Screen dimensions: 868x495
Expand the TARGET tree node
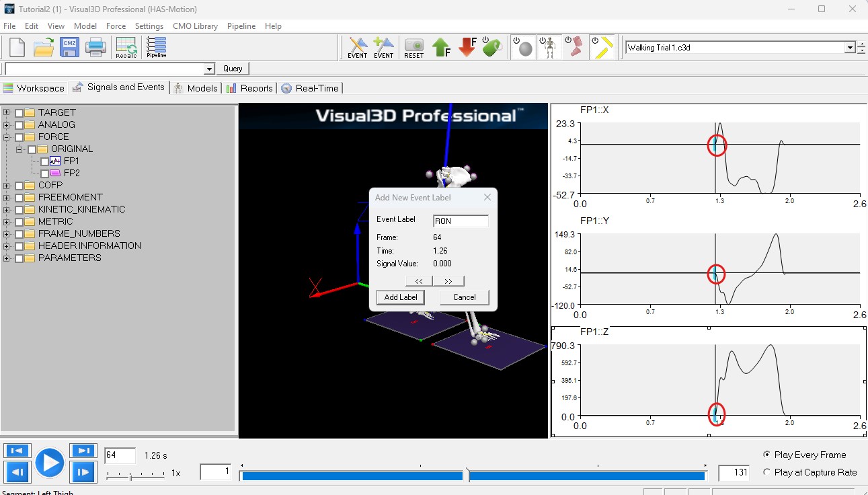(7, 112)
